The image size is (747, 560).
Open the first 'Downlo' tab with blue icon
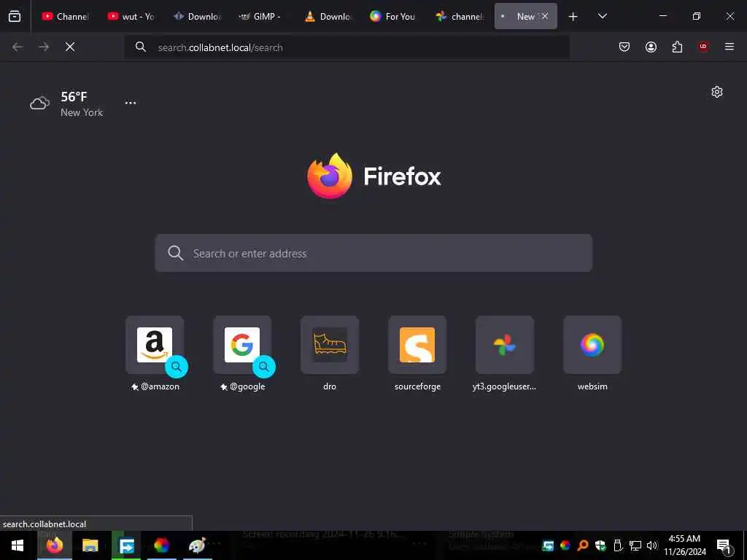[x=196, y=16]
